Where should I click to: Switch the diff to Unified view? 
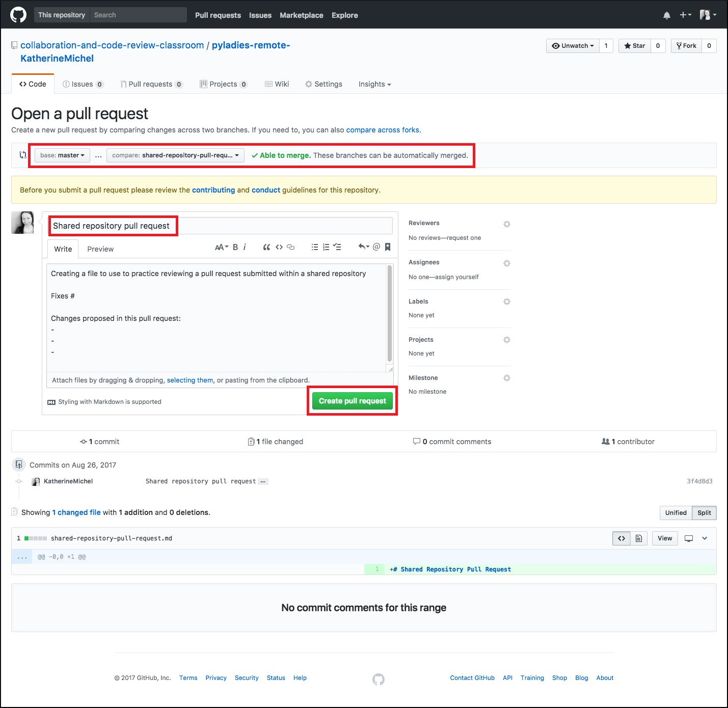point(676,513)
